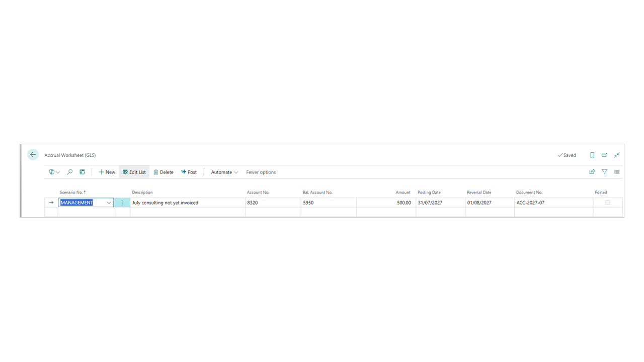This screenshot has width=644, height=362.
Task: Toggle the Posted checkbox in first row
Action: pos(608,203)
